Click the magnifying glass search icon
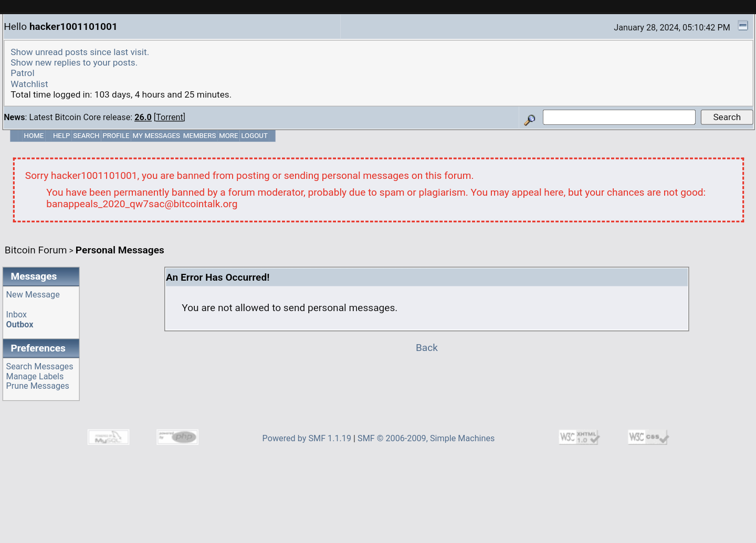 point(530,120)
